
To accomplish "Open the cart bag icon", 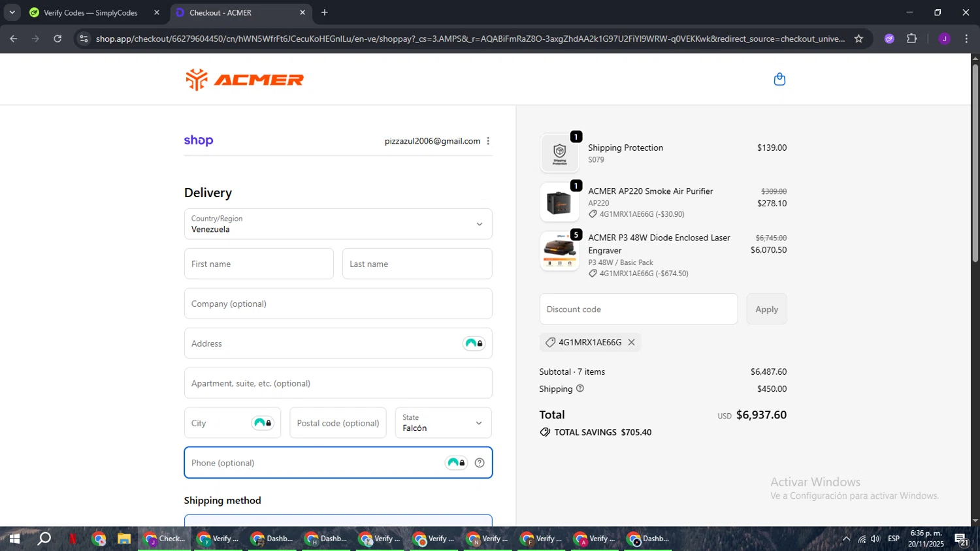I will [779, 79].
